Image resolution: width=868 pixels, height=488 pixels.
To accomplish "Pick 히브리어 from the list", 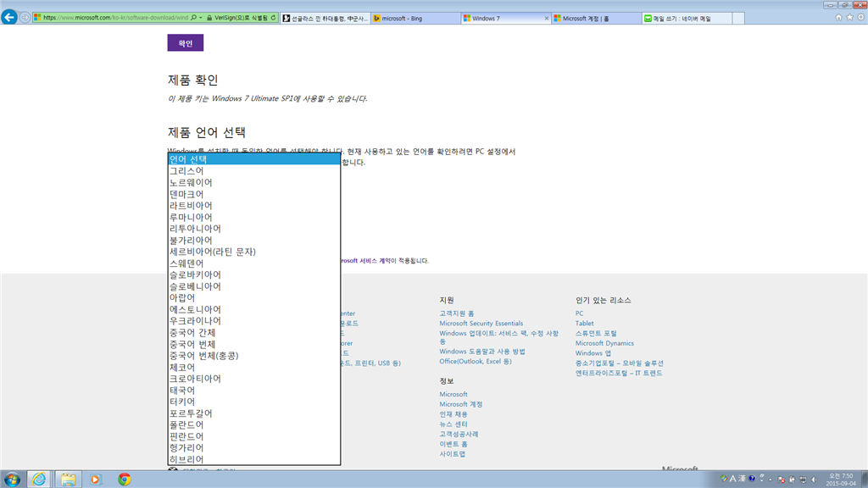I will click(x=254, y=459).
